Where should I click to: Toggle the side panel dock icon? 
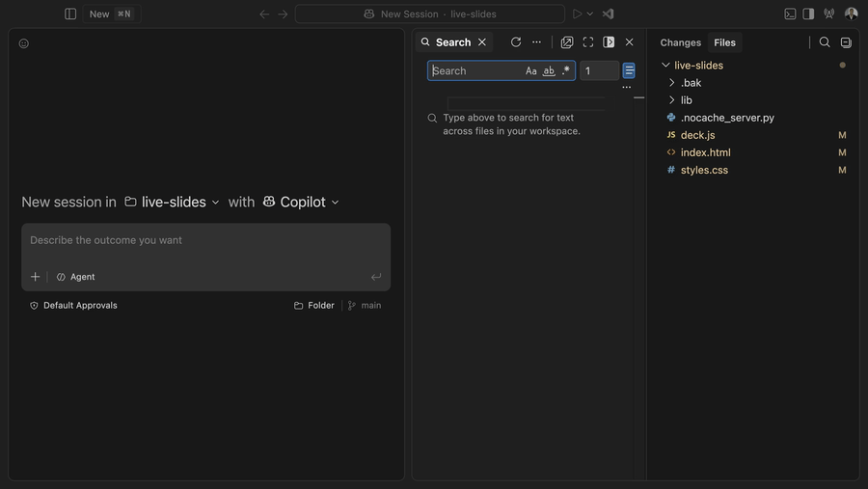tap(609, 42)
